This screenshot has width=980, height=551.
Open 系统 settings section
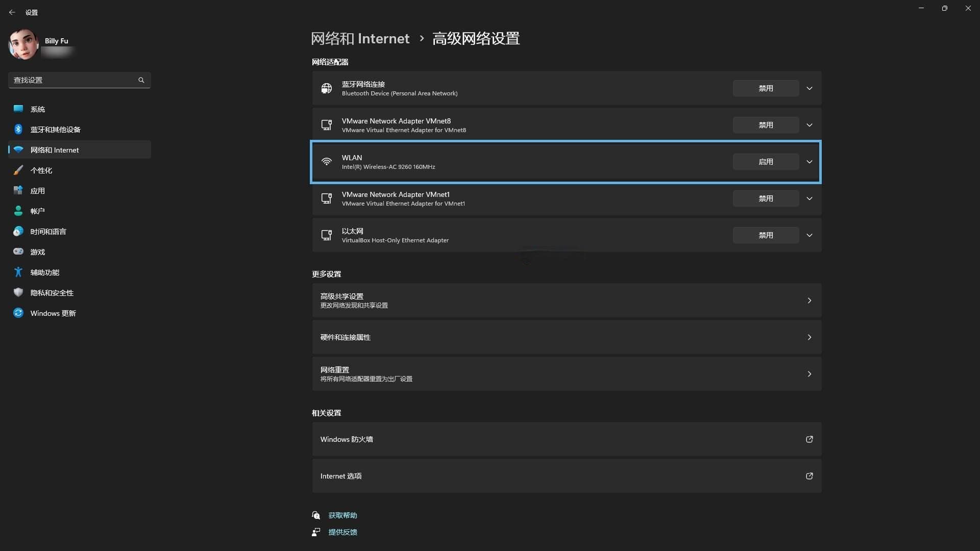click(x=80, y=109)
